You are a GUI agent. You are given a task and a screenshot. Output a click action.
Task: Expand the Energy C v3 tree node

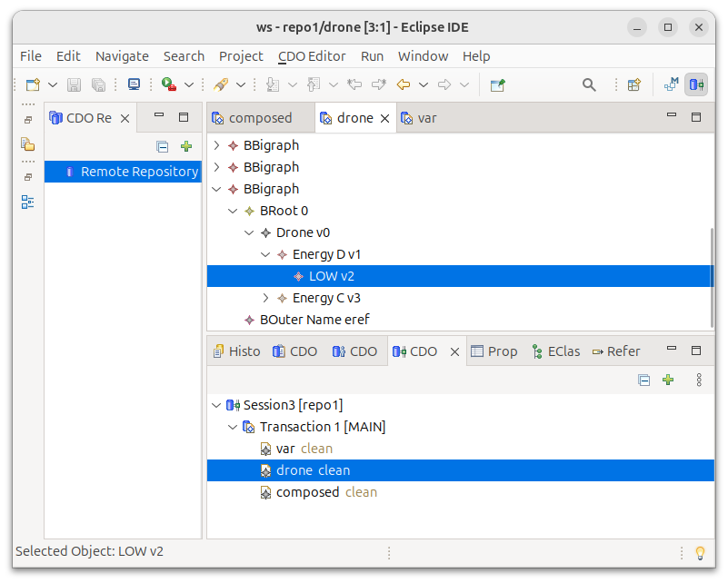[x=265, y=298]
